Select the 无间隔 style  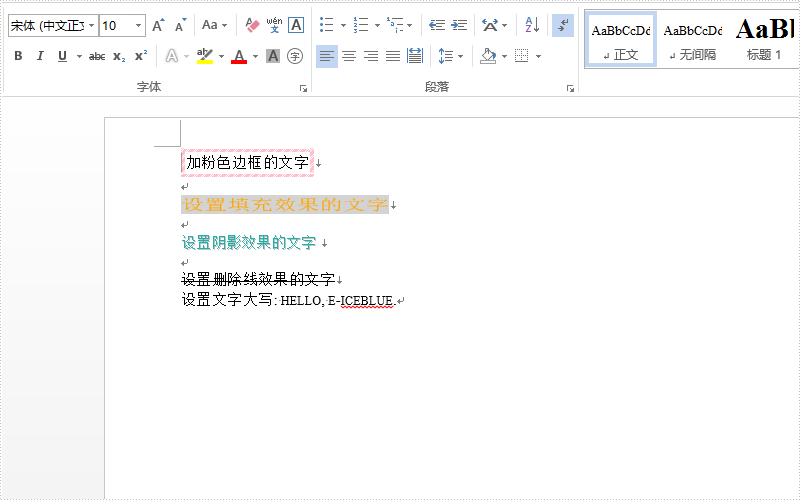pos(692,40)
